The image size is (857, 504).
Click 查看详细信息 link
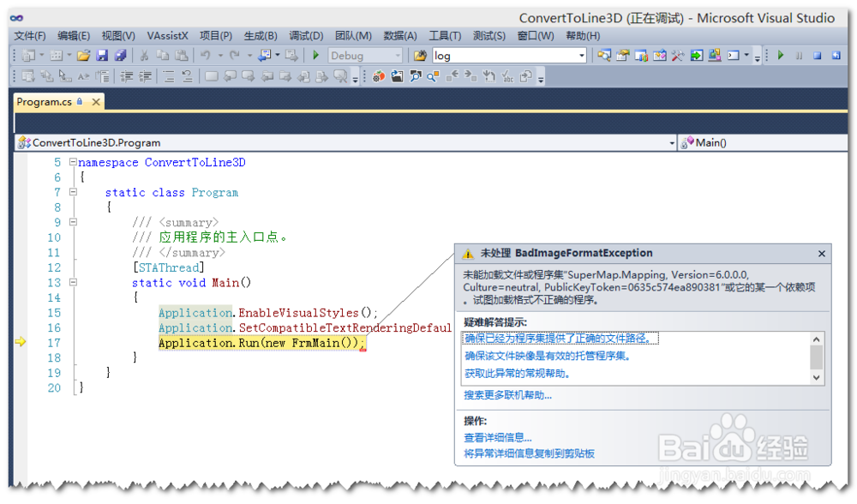(497, 438)
